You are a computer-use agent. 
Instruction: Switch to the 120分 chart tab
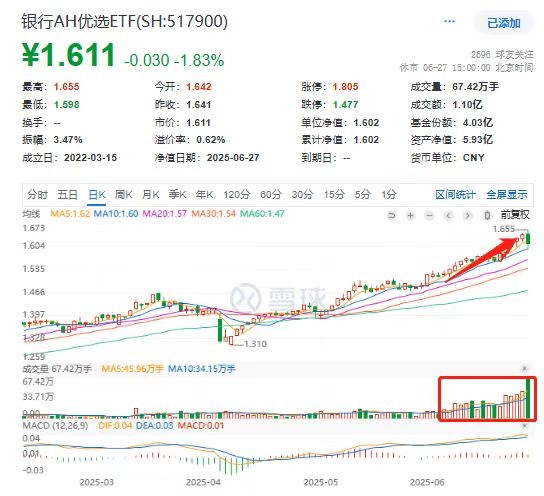(x=237, y=195)
